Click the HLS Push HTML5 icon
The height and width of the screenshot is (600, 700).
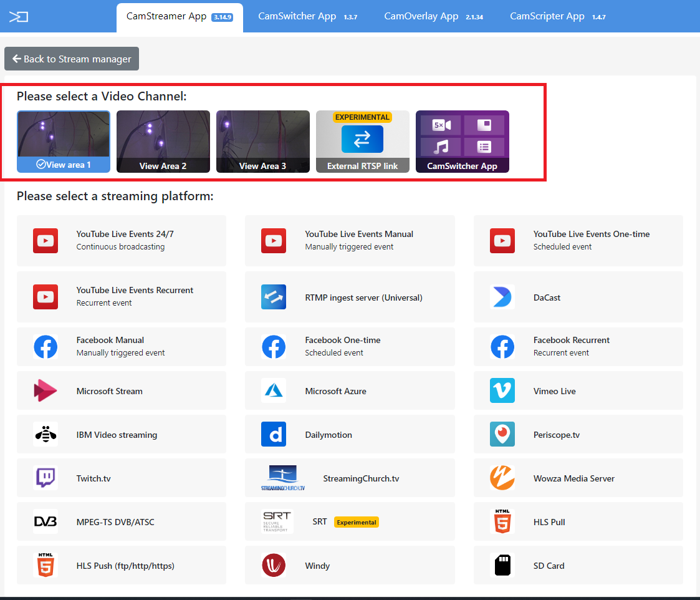46,565
